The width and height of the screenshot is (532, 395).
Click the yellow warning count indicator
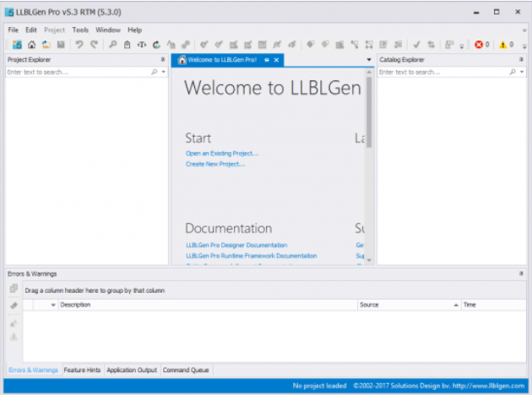tap(507, 45)
